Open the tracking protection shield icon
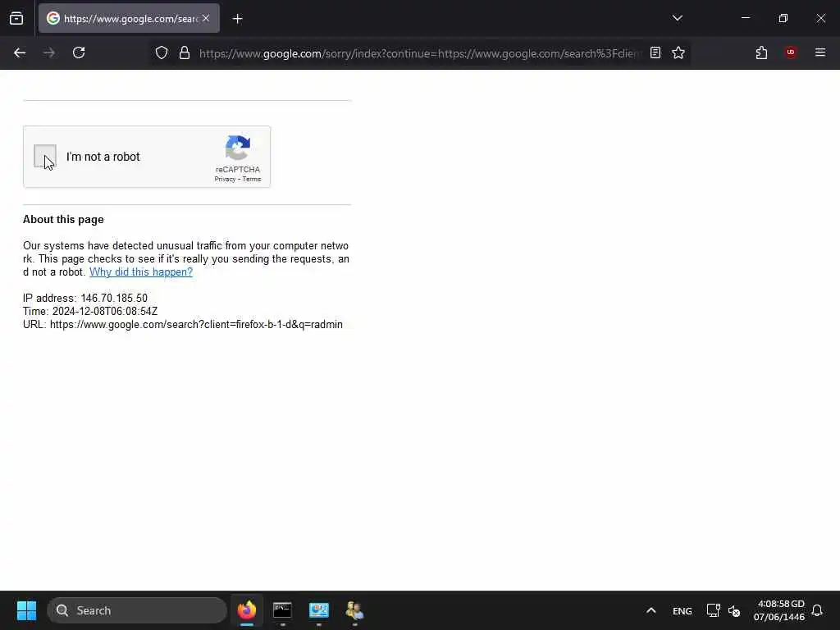The width and height of the screenshot is (840, 630). pyautogui.click(x=162, y=52)
